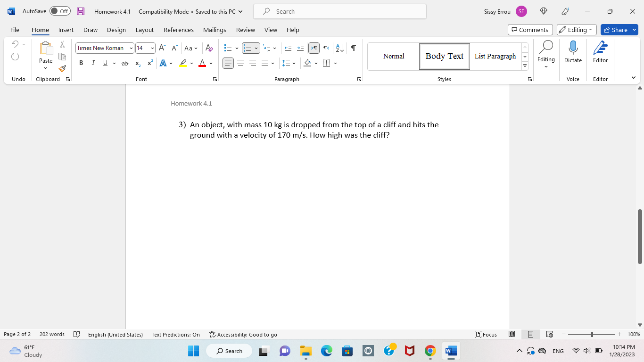Screen dimensions: 644x362
Task: Switch to the Insert ribbon tab
Action: (x=66, y=30)
